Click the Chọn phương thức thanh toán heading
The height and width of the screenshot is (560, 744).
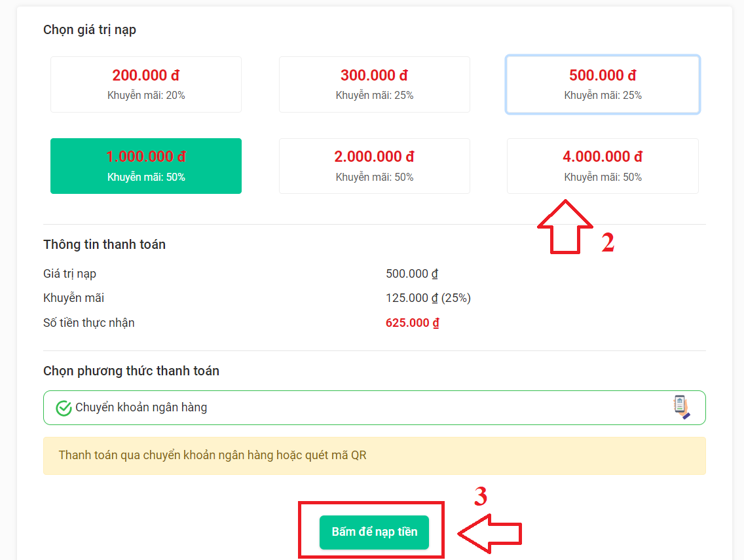[x=131, y=371]
